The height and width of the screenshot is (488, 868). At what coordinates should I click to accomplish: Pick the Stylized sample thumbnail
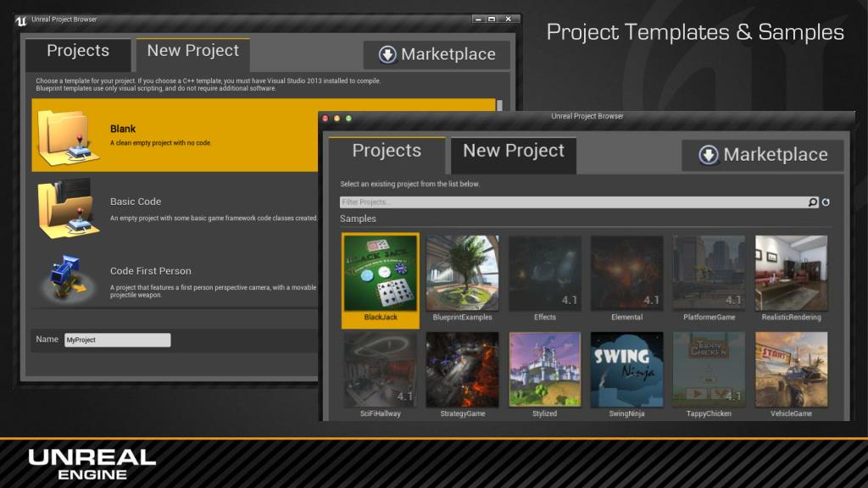(545, 369)
